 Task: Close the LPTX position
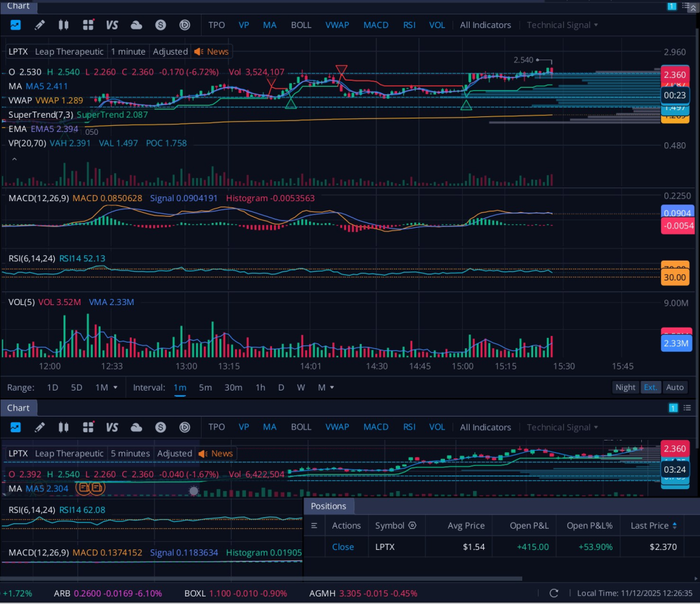coord(342,547)
